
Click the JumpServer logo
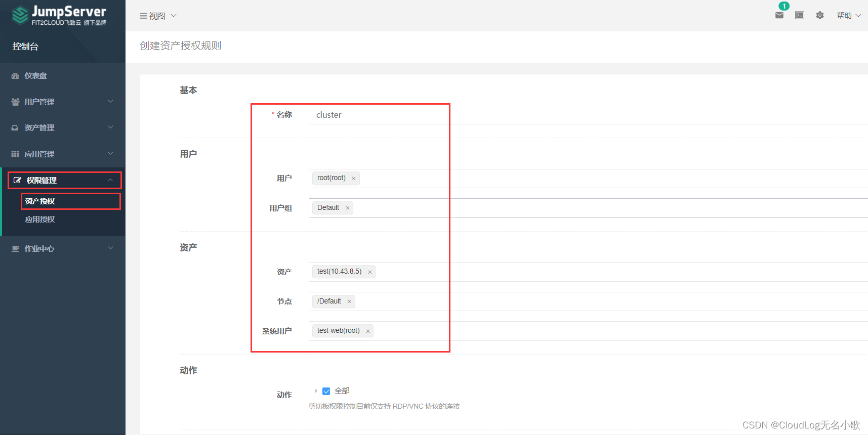tap(59, 15)
